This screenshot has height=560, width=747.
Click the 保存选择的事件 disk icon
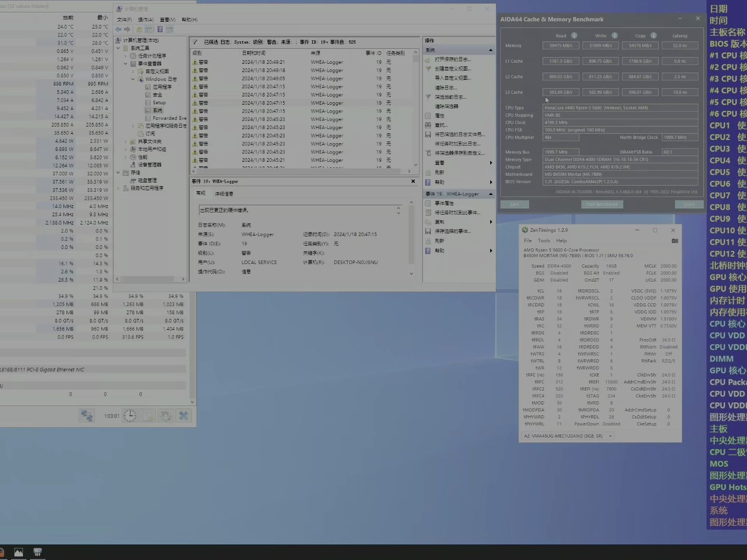(428, 231)
